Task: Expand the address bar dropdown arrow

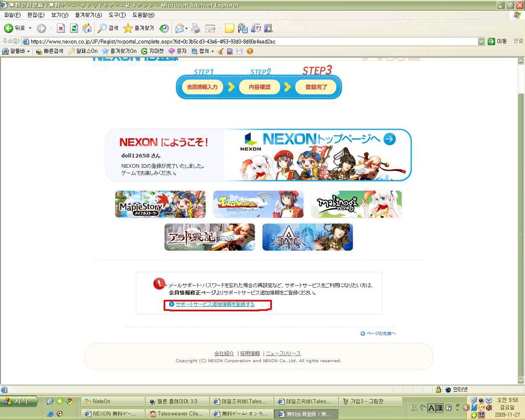Action: pos(481,42)
